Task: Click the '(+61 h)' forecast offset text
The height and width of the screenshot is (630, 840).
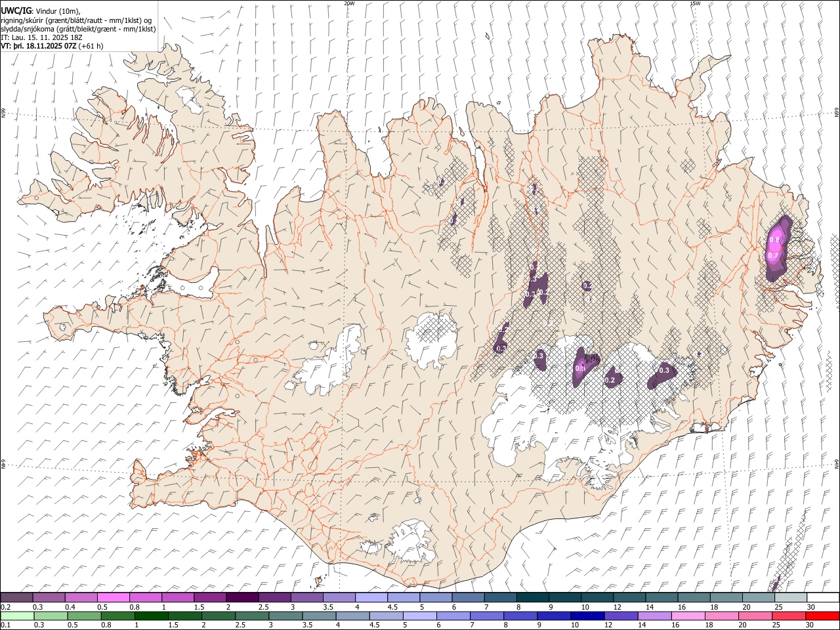Action: pos(91,46)
